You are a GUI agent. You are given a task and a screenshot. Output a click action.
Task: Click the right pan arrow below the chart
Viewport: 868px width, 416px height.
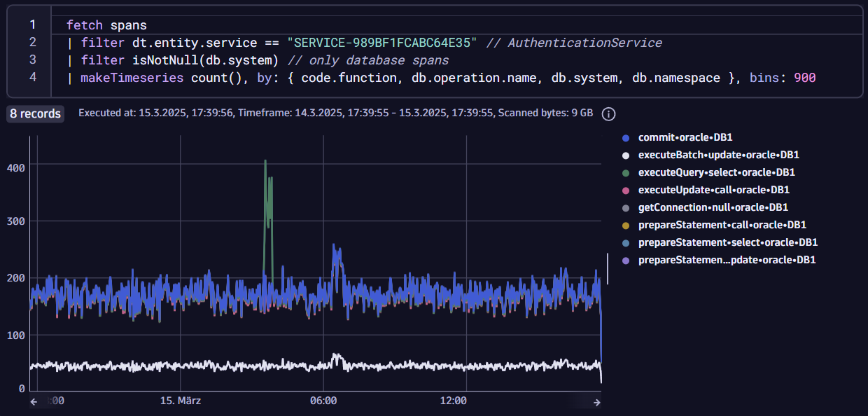(597, 401)
